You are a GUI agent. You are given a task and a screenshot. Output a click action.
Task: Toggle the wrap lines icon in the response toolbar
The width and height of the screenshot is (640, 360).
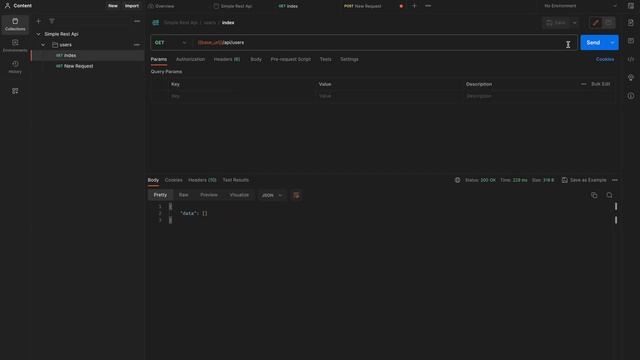pos(296,196)
